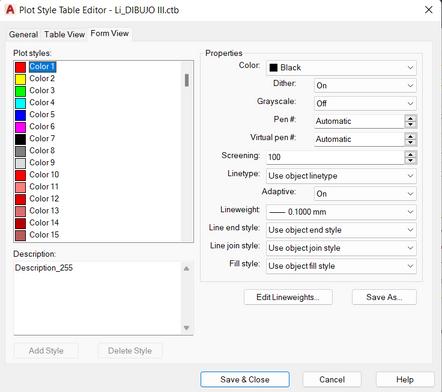Open the Dither On/Off dropdown
The image size is (442, 392).
pyautogui.click(x=365, y=86)
